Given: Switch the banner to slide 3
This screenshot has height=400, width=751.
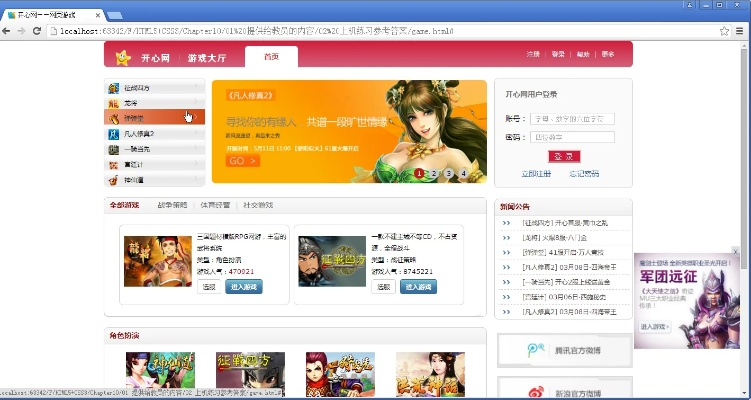Looking at the screenshot, I should pos(448,173).
